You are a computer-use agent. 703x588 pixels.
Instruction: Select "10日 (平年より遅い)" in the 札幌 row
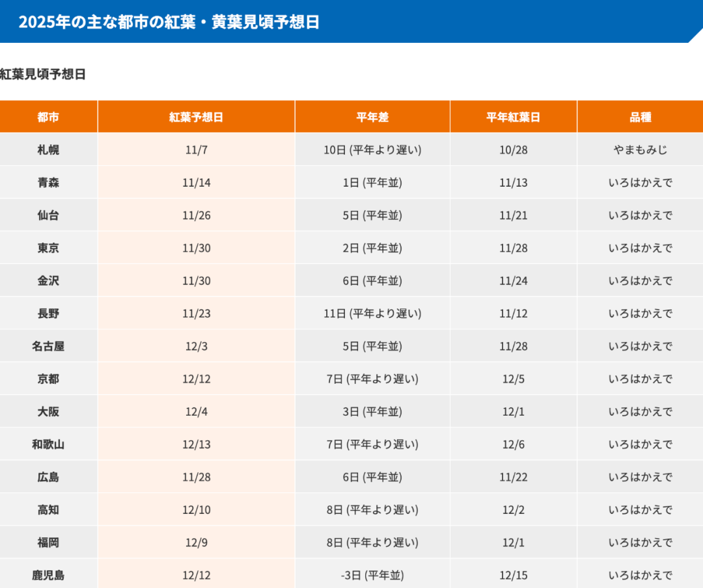pyautogui.click(x=372, y=150)
